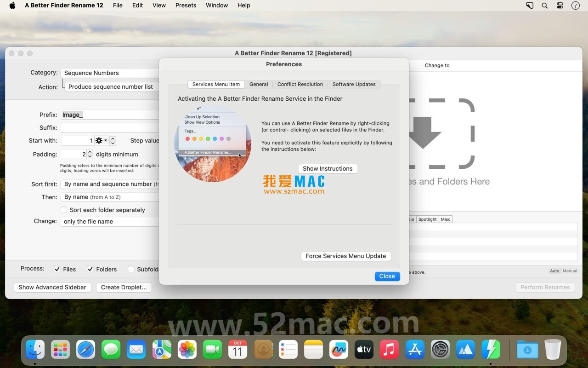Click into the empty Suffix field
Viewport: 588px width, 368px height.
click(x=110, y=127)
